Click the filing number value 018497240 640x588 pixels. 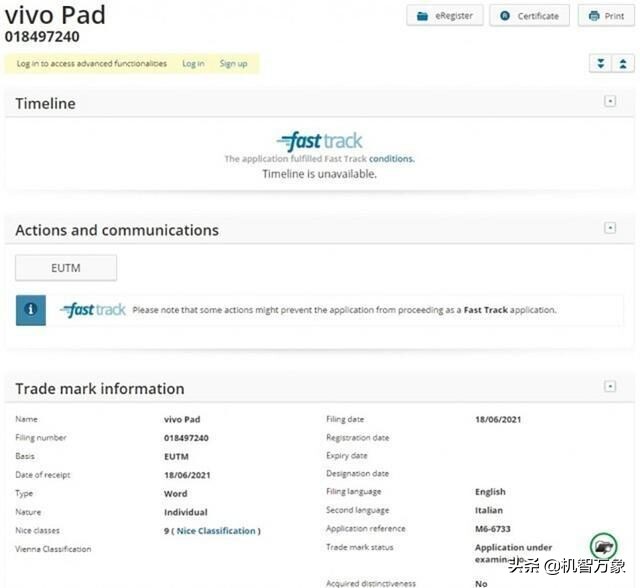click(x=186, y=438)
